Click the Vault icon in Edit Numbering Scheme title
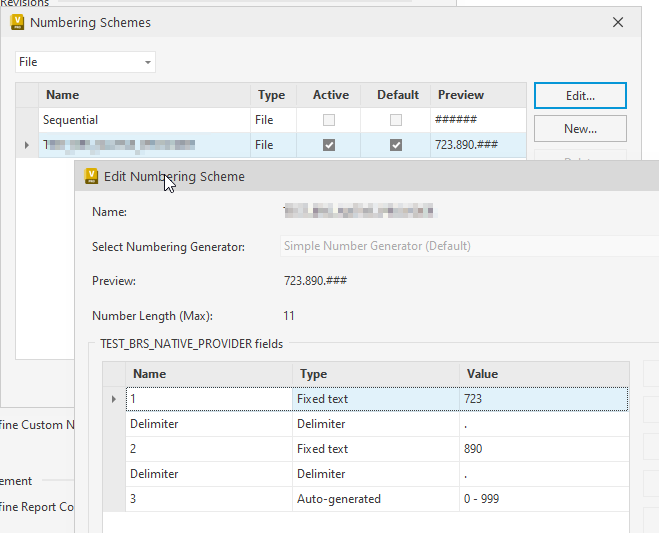The height and width of the screenshot is (533, 659). (x=91, y=176)
